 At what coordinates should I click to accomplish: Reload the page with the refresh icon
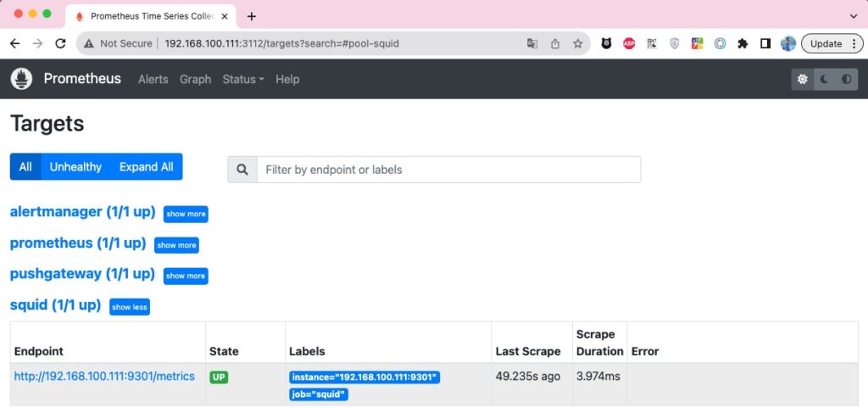(x=60, y=44)
